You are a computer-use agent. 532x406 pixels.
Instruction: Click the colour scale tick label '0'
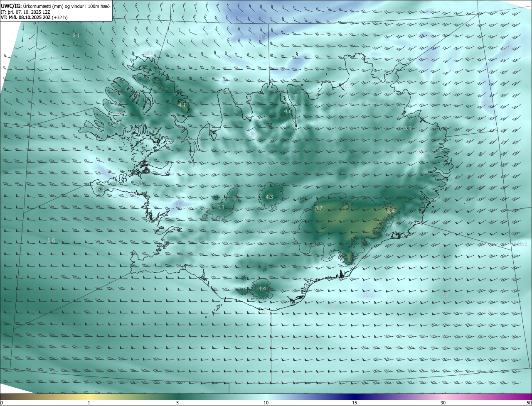click(2, 403)
